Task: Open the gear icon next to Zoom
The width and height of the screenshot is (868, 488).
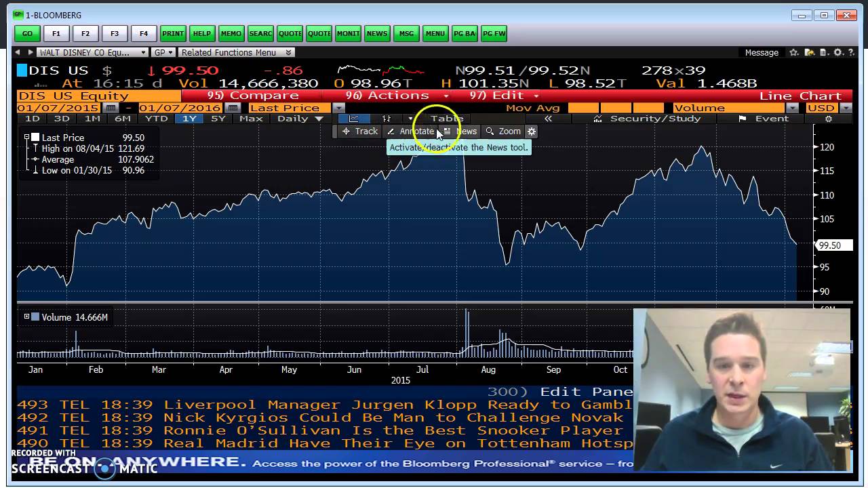Action: (532, 131)
